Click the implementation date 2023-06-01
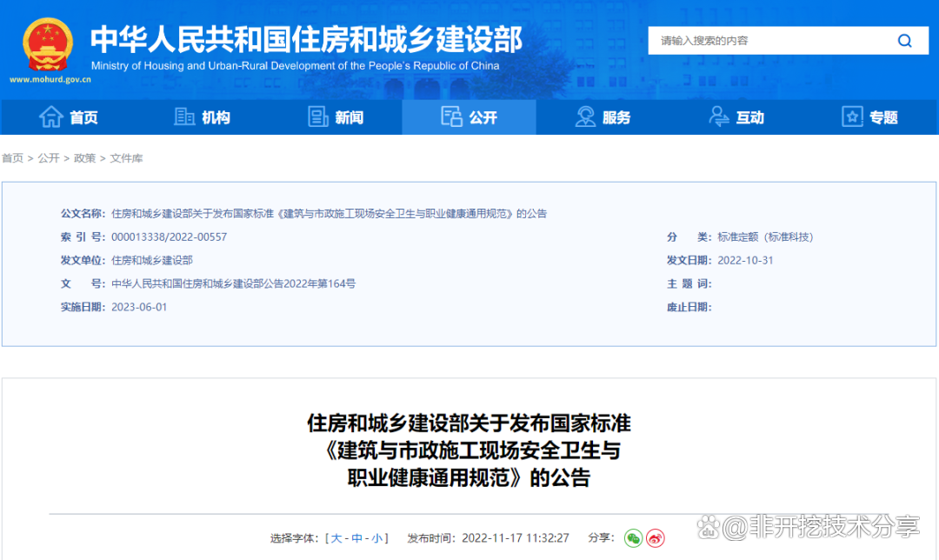Viewport: 939px width, 560px height. (139, 307)
